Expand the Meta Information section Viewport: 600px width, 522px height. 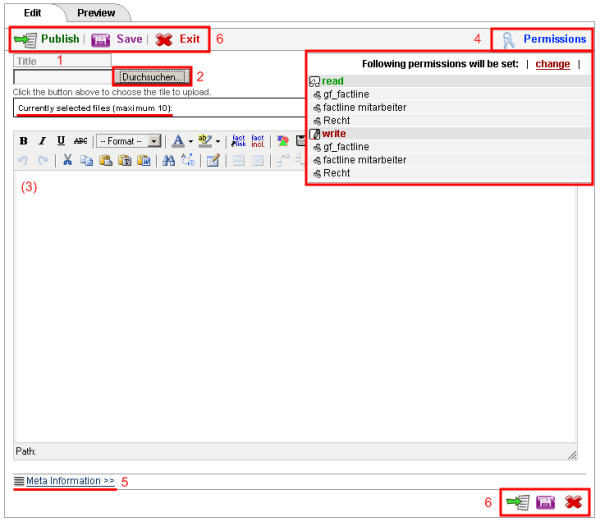click(70, 481)
